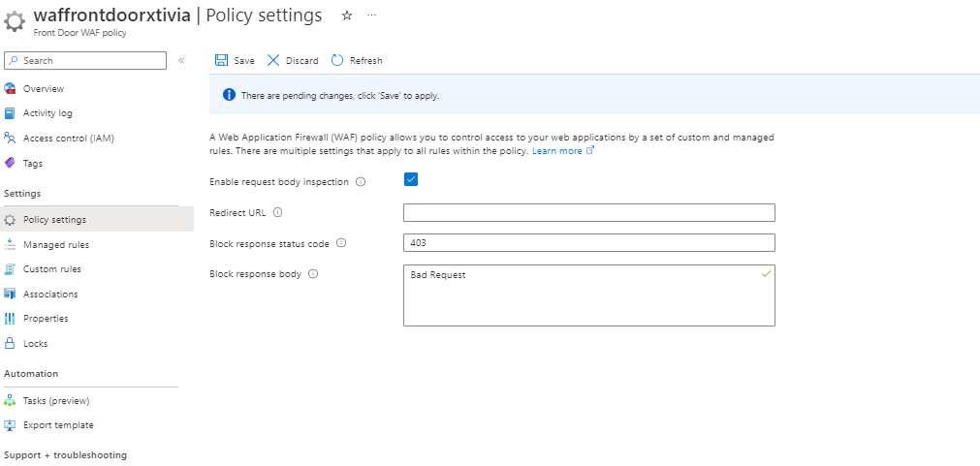Click info icon beside Enable request body inspection
The width and height of the screenshot is (980, 466).
click(x=361, y=181)
